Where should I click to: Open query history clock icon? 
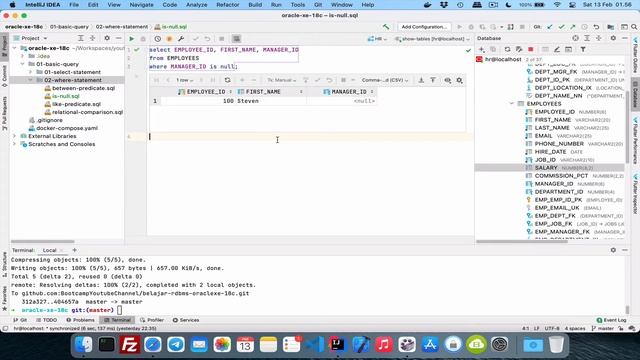click(x=158, y=39)
